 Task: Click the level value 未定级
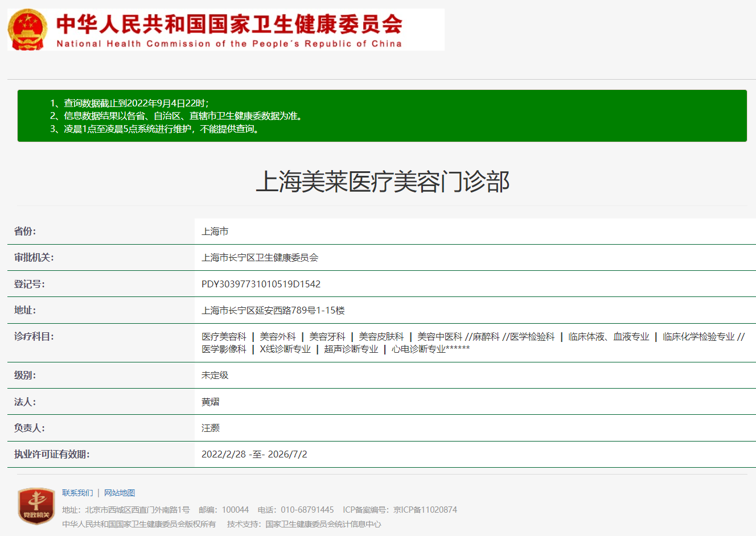pyautogui.click(x=215, y=375)
